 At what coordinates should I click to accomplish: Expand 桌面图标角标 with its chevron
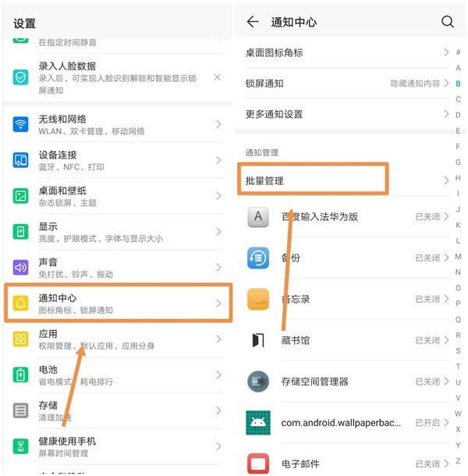click(x=446, y=52)
